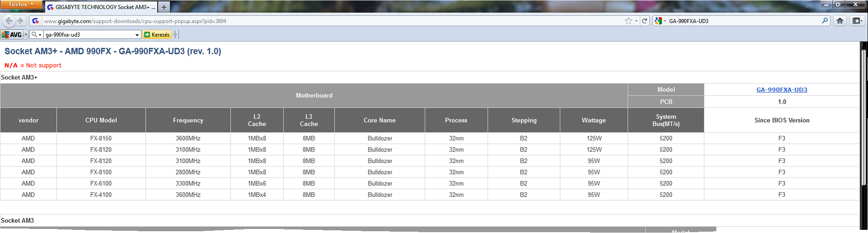This screenshot has width=868, height=233.
Task: Click the Frequency column header
Action: tap(188, 120)
